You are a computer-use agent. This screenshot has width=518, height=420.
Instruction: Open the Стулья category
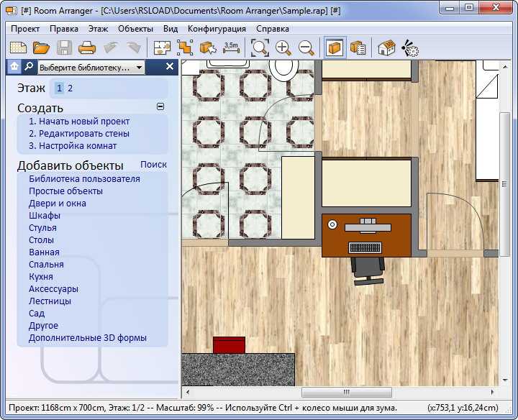[42, 228]
